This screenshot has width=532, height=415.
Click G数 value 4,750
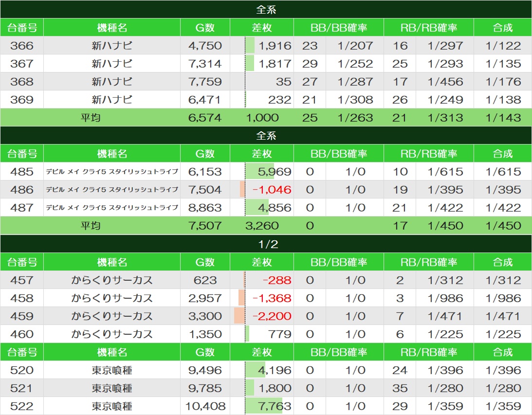tap(205, 45)
